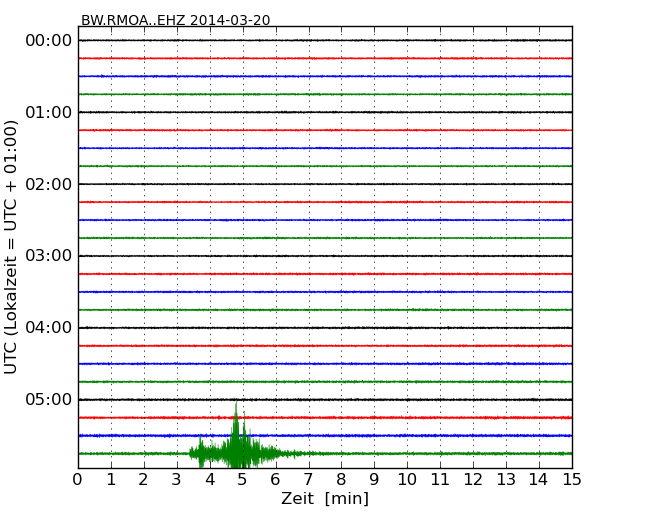Select the 00:00 y-axis tick label
The height and width of the screenshot is (520, 650).
48,41
